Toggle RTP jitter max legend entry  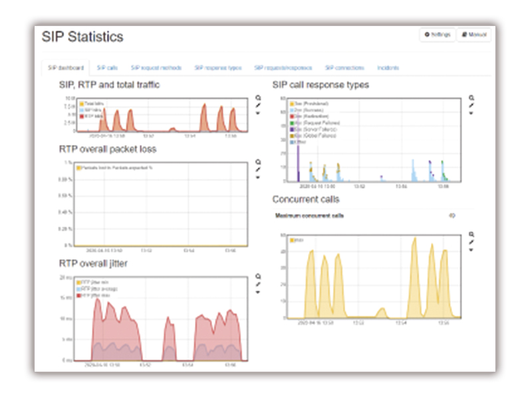(x=93, y=295)
